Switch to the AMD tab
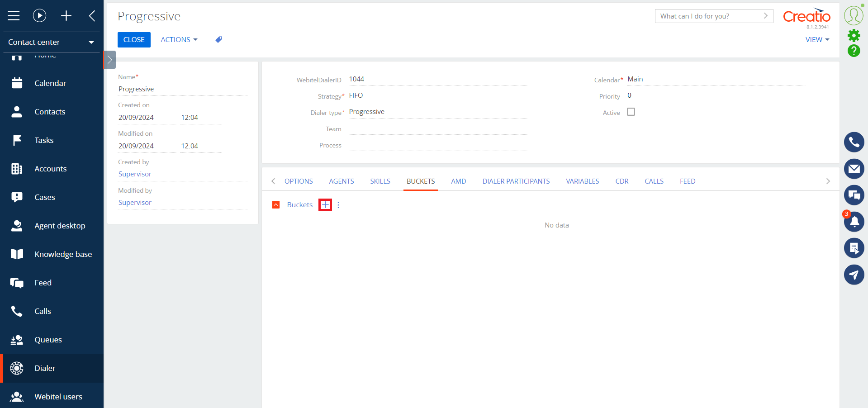The width and height of the screenshot is (868, 408). click(458, 181)
